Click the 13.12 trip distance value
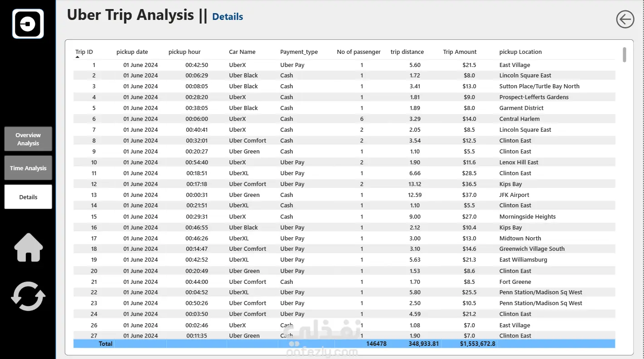 coord(415,184)
